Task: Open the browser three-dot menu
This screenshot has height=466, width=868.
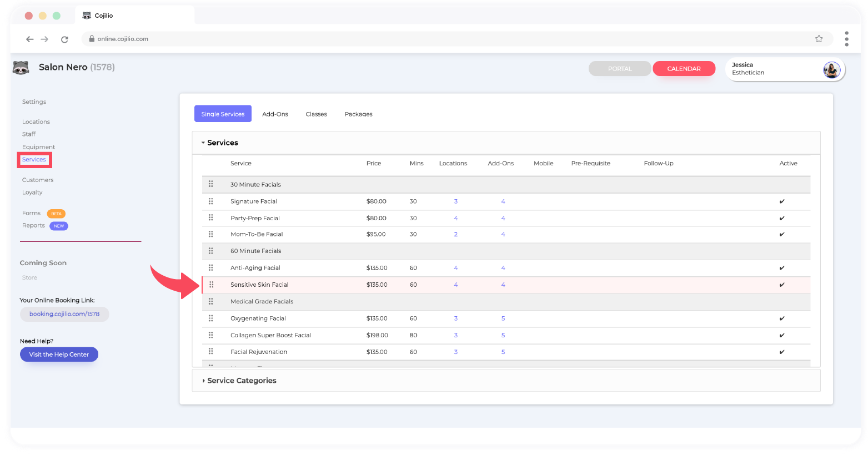Action: coord(846,39)
